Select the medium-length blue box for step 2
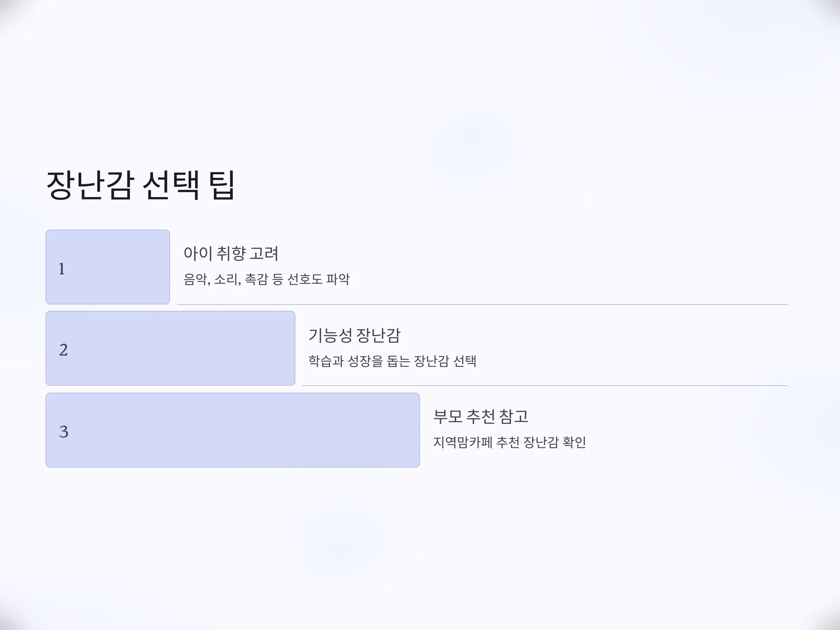This screenshot has width=840, height=630. click(170, 348)
